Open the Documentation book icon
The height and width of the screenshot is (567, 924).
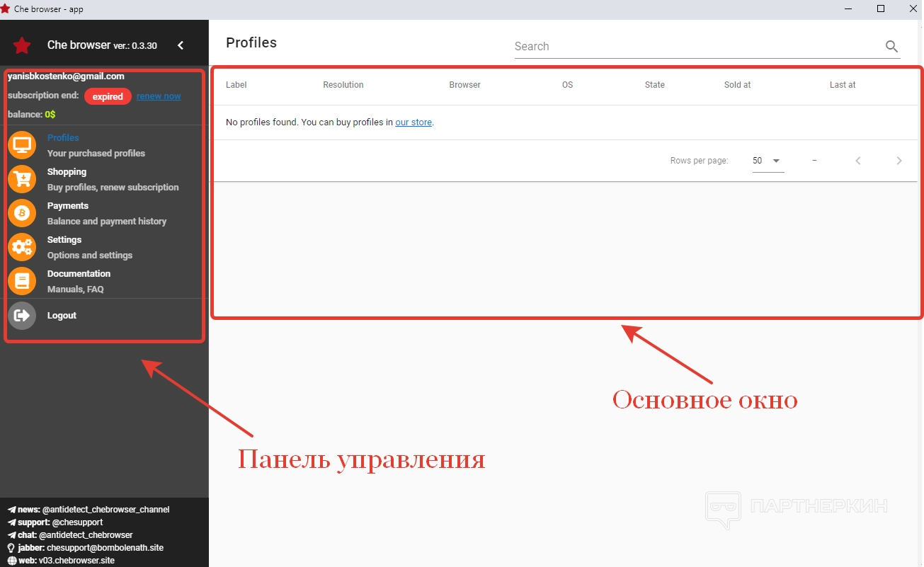point(22,281)
